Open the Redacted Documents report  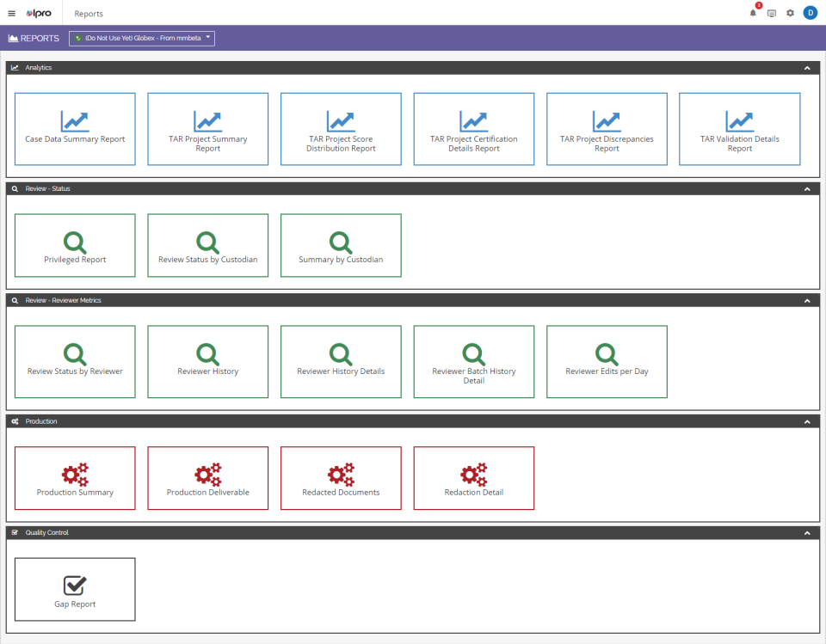341,478
